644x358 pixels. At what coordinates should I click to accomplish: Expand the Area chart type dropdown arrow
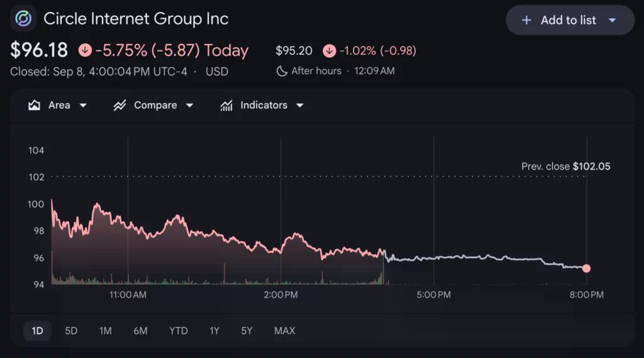pyautogui.click(x=83, y=106)
